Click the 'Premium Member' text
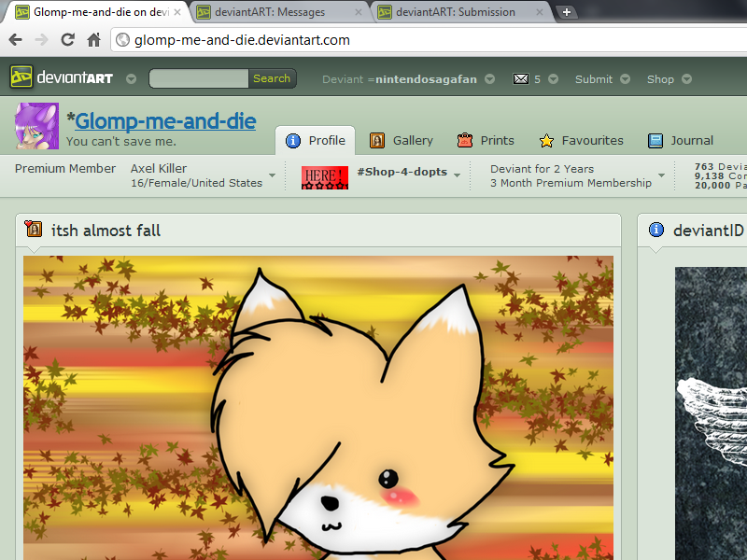The image size is (747, 560). click(x=65, y=169)
